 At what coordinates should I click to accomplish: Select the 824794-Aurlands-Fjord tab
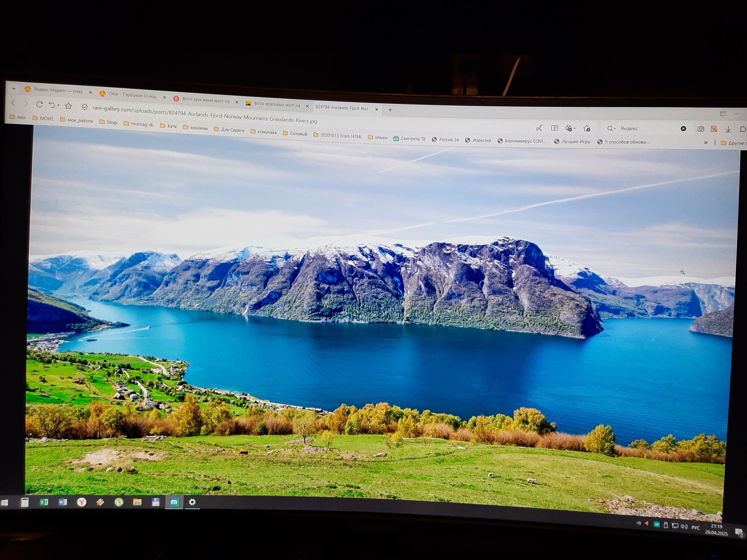point(342,108)
